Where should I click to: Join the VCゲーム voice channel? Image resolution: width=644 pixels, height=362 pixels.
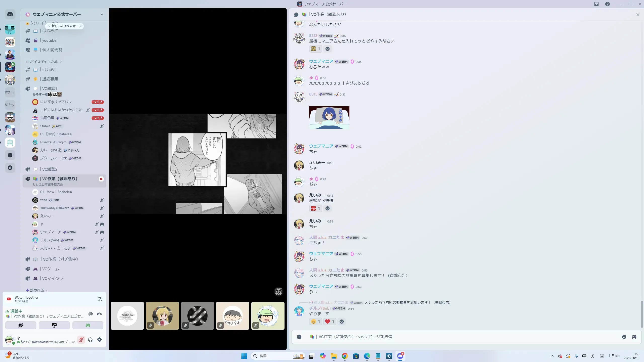(x=51, y=269)
